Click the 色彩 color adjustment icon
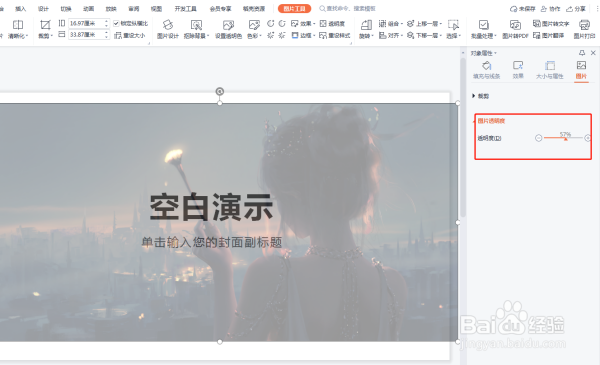Viewport: 600px width, 365px height. [254, 25]
